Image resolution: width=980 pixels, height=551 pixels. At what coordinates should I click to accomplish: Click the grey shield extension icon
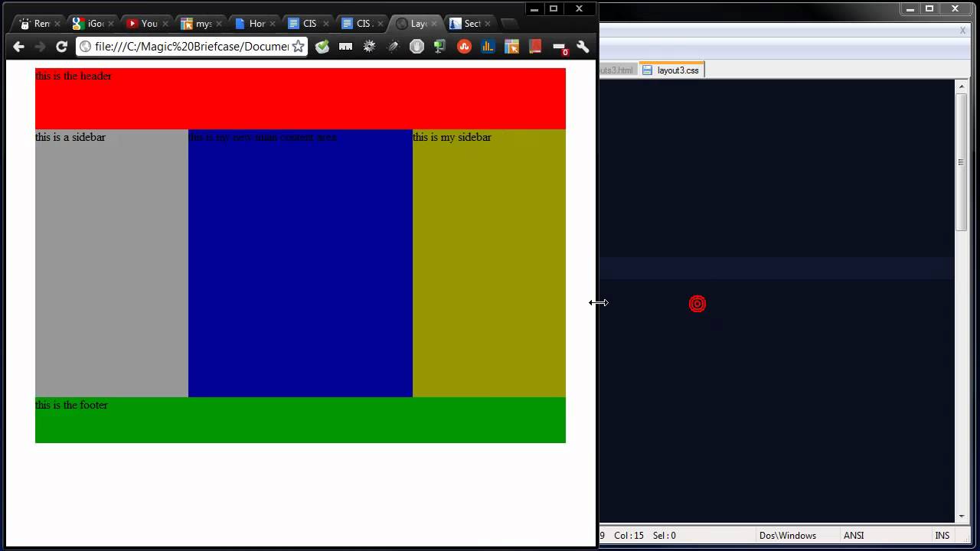click(416, 47)
